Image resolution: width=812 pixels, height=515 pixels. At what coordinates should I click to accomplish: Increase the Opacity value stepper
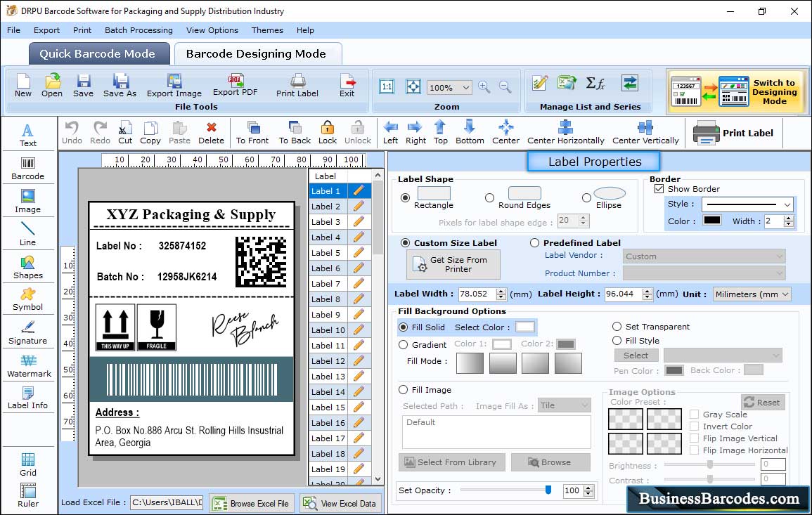coord(588,488)
